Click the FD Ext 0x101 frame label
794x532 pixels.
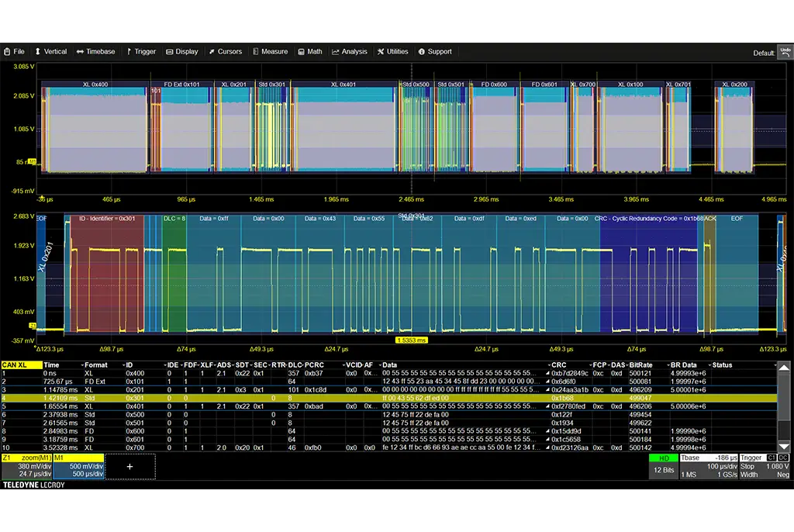181,85
